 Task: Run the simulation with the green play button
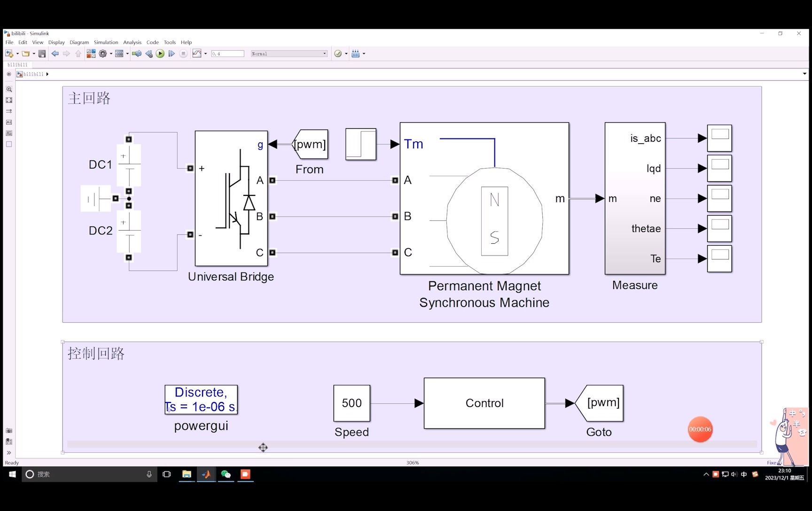[160, 54]
